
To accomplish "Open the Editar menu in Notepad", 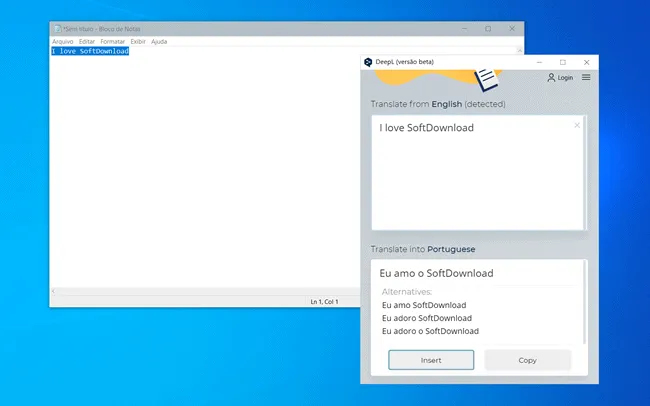I will coord(87,41).
